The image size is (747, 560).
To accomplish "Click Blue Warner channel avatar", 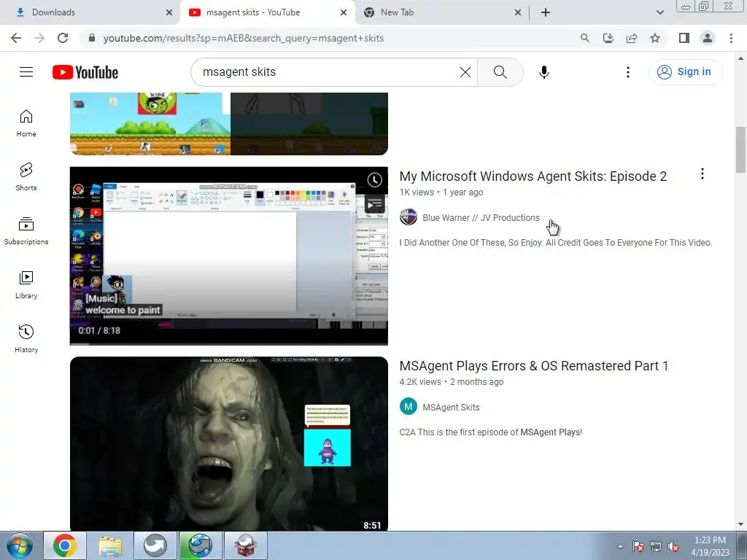I will point(409,217).
